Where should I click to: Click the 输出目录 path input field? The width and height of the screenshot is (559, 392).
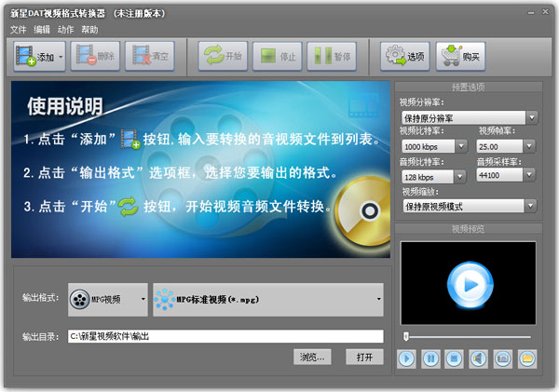click(225, 336)
